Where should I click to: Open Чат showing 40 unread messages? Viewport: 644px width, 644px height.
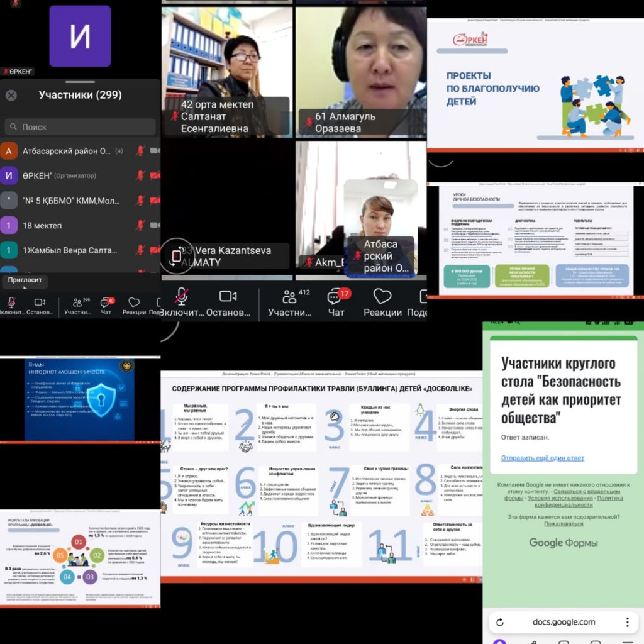[x=106, y=306]
